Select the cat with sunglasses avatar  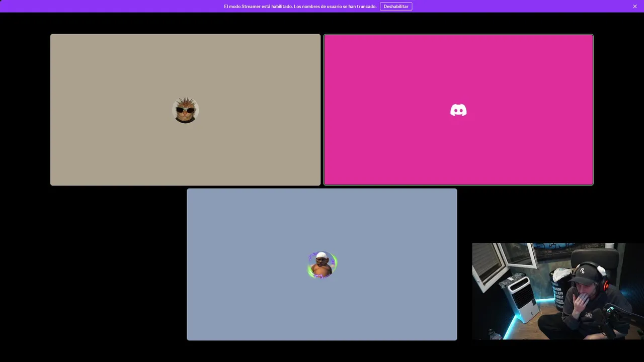[186, 110]
